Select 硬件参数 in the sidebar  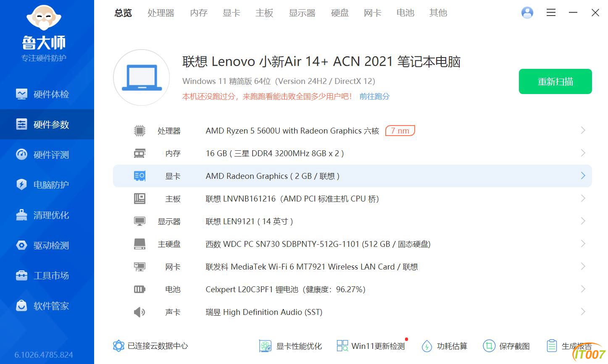point(47,124)
